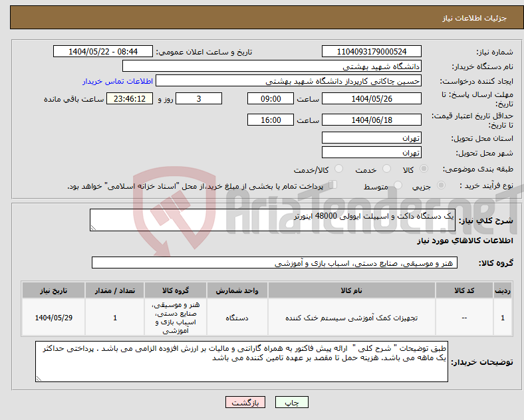
Task: Click the چاپ print button
Action: click(x=291, y=403)
